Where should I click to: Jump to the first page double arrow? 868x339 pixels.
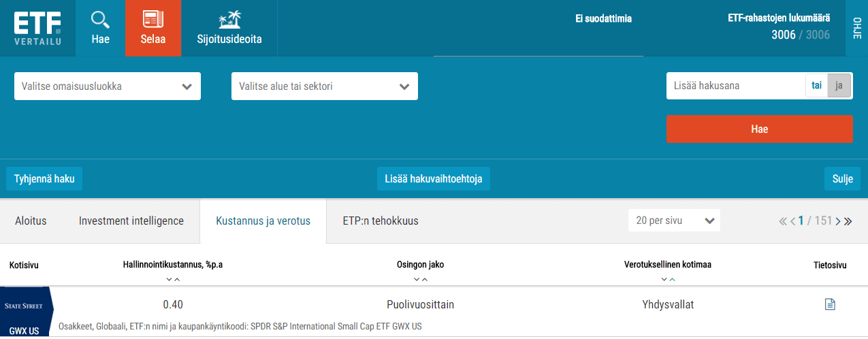click(x=783, y=221)
